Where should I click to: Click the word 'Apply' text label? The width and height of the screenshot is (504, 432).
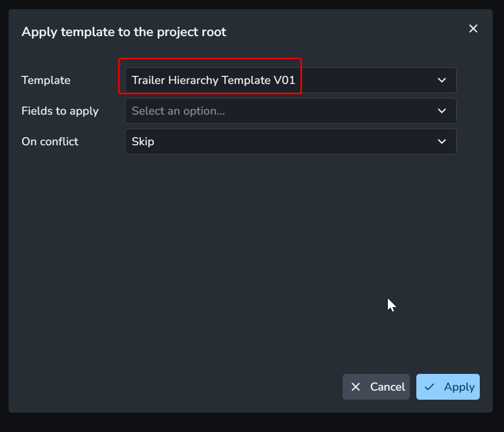[459, 387]
